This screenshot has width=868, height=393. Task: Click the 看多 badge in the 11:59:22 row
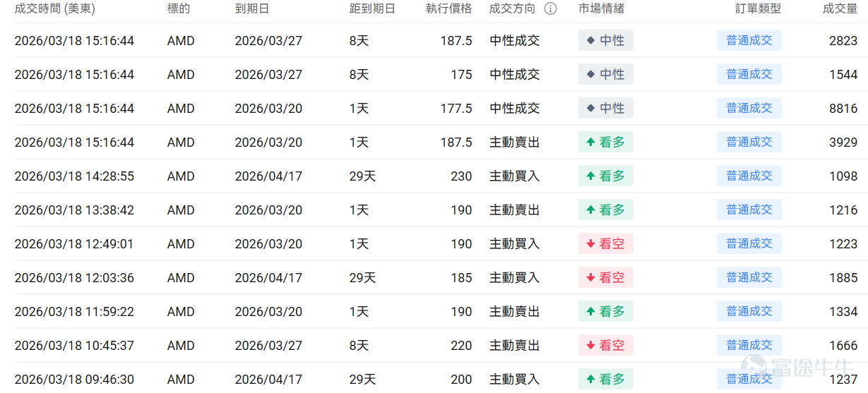coord(605,312)
